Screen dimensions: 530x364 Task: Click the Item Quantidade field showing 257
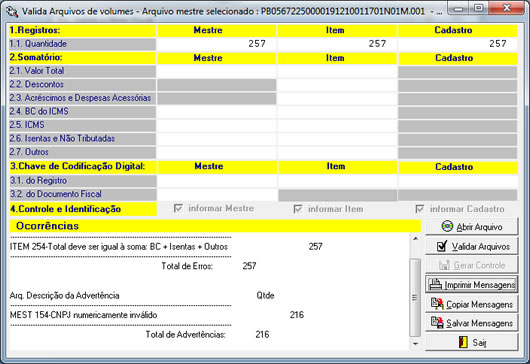pyautogui.click(x=337, y=44)
